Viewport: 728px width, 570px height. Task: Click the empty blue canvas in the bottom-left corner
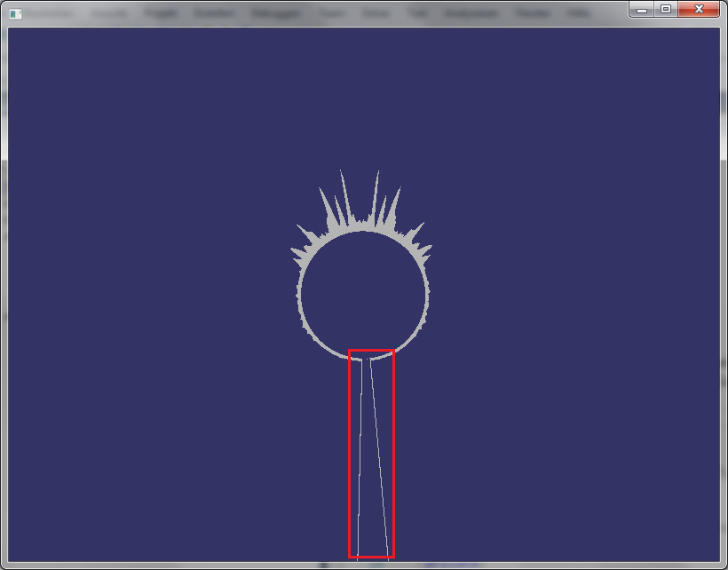point(53,524)
